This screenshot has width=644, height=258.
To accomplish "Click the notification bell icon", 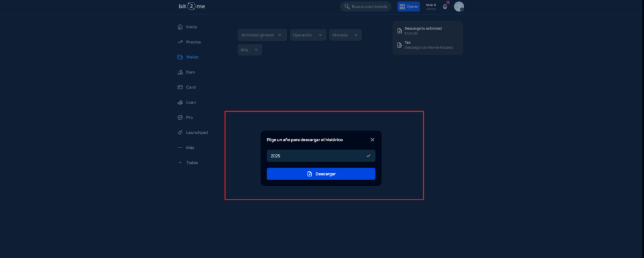I will click(445, 6).
